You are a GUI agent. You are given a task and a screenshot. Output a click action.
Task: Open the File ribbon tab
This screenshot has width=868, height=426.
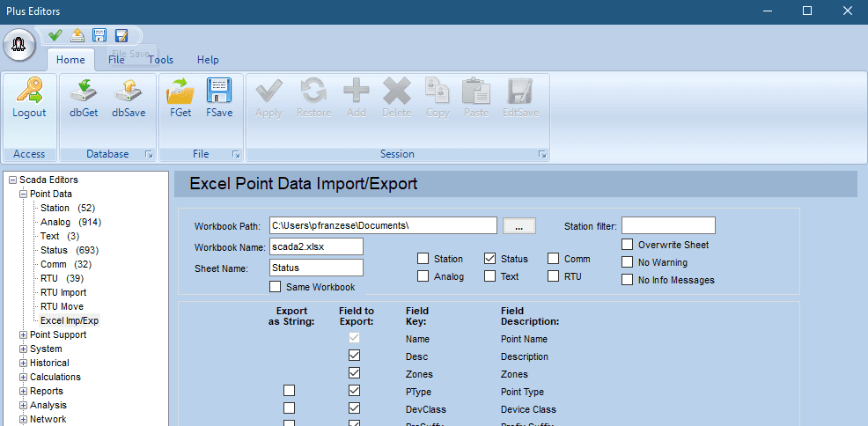[116, 60]
